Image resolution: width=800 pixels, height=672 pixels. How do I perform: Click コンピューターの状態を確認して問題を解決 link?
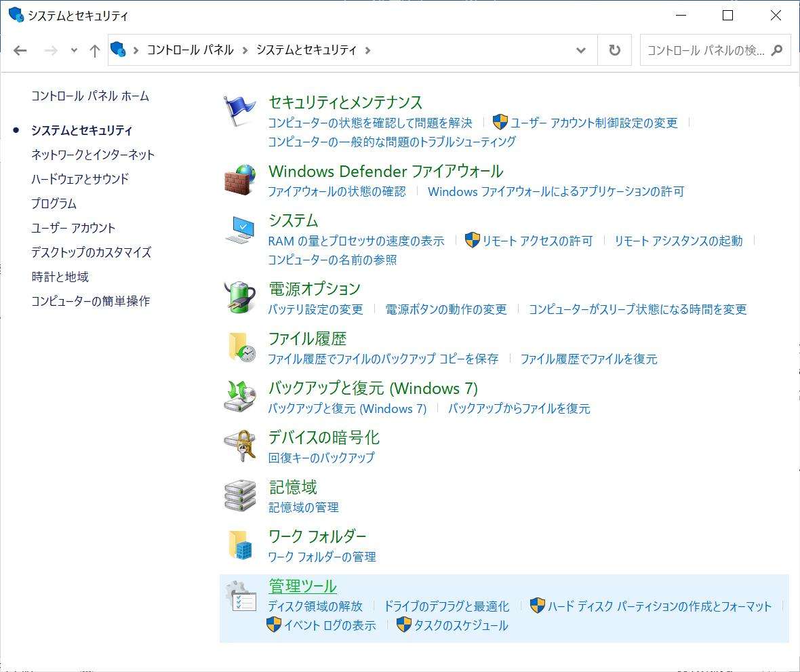[x=370, y=123]
